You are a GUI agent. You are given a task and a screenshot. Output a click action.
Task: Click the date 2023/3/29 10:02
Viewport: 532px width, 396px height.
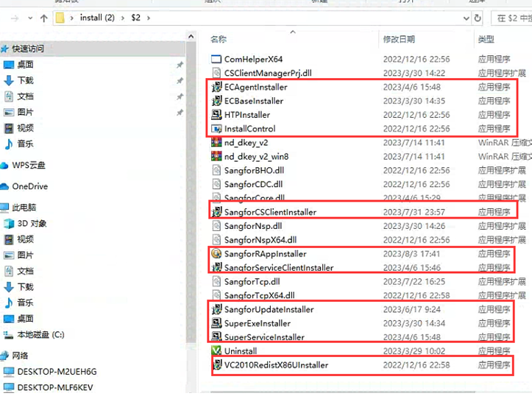[x=414, y=351]
